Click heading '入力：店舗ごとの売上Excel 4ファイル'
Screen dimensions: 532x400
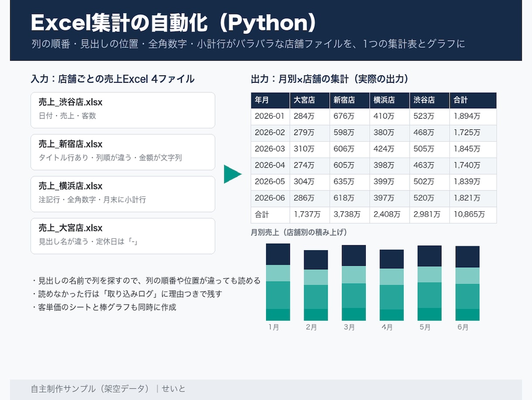pos(113,79)
